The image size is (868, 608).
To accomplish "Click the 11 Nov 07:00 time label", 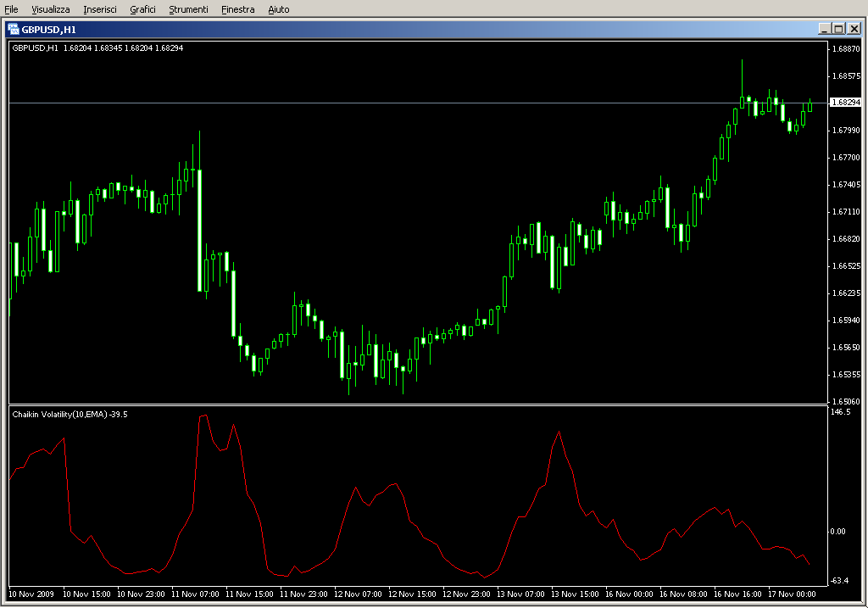I will click(196, 594).
